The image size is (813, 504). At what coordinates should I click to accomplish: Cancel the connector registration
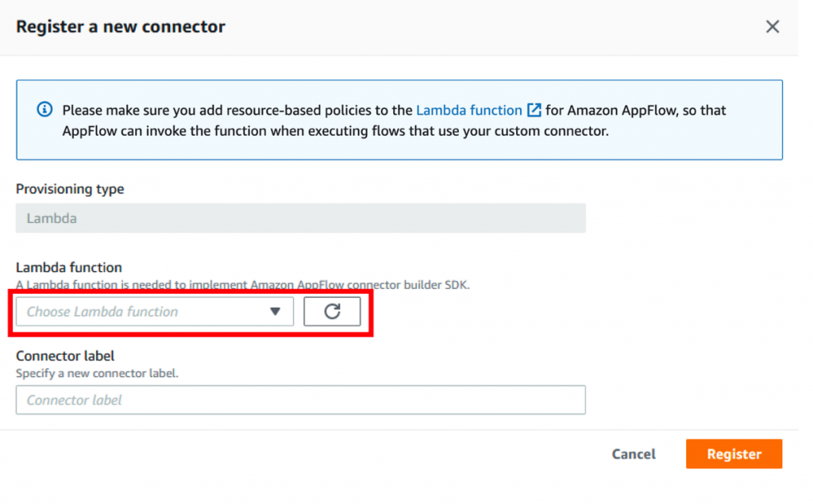[x=633, y=454]
